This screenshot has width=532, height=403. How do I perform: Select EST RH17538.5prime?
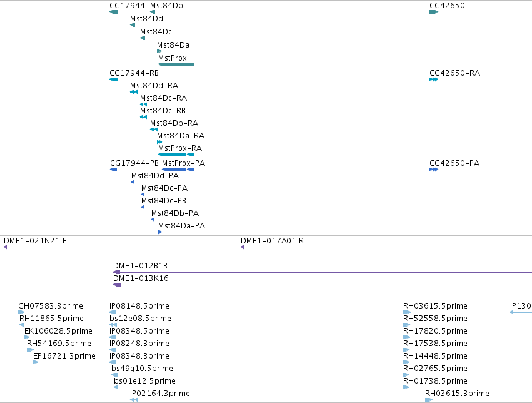tap(435, 344)
